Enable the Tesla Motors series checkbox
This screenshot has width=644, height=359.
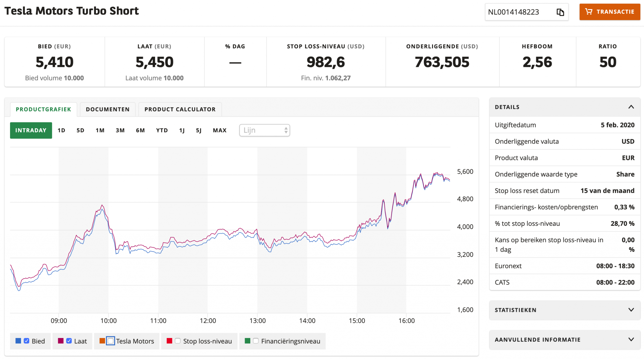110,341
